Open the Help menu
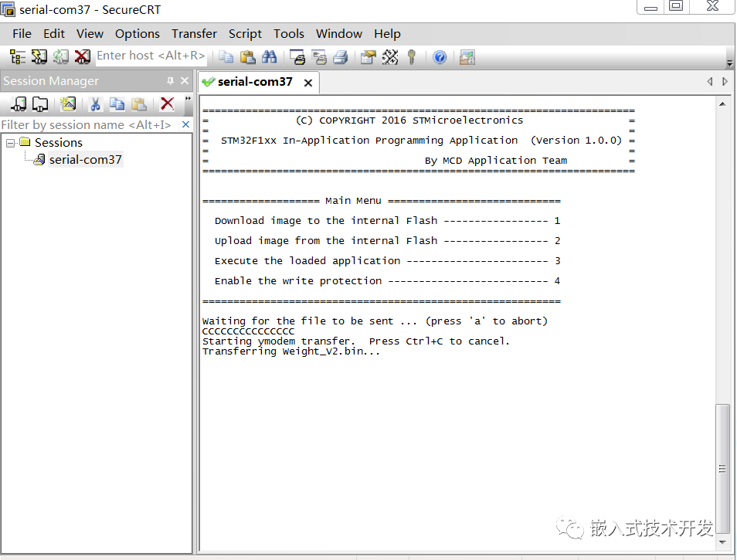The image size is (737, 560). click(387, 34)
